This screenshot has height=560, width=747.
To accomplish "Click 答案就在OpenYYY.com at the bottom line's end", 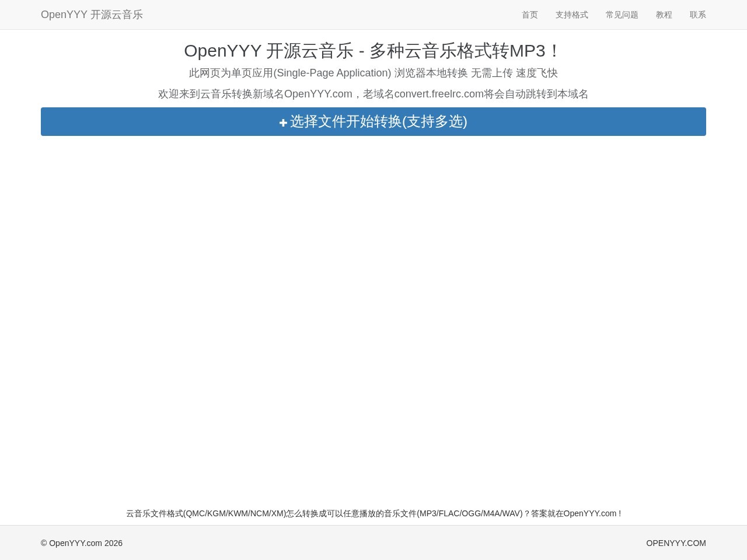I will [x=575, y=513].
